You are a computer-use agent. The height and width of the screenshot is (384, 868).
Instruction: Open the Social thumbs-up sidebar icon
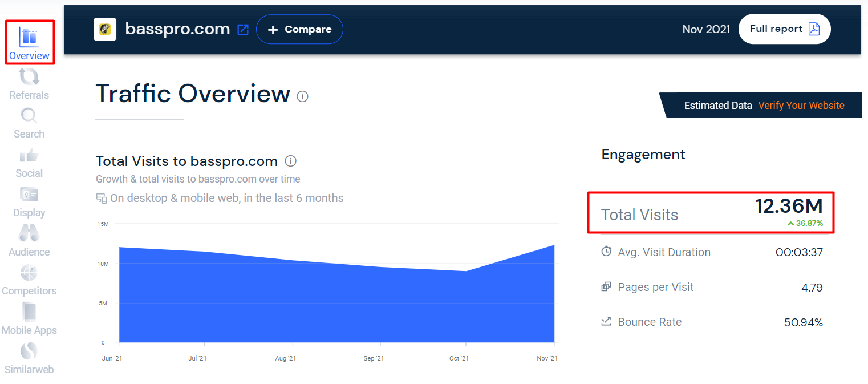coord(29,155)
